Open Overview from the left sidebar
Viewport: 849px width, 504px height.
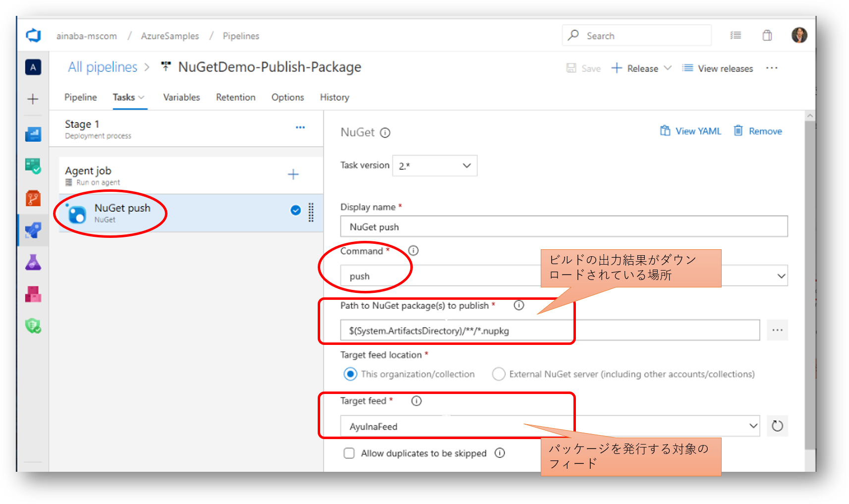point(33,134)
